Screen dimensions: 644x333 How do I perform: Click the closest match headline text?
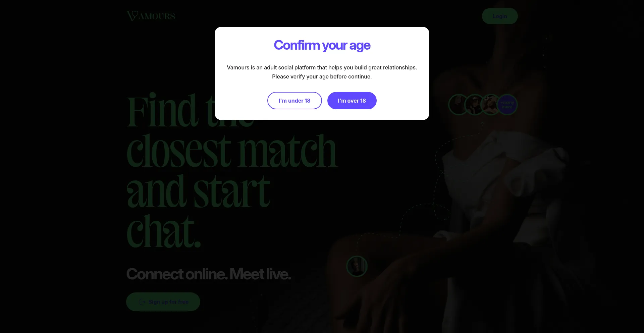click(231, 151)
